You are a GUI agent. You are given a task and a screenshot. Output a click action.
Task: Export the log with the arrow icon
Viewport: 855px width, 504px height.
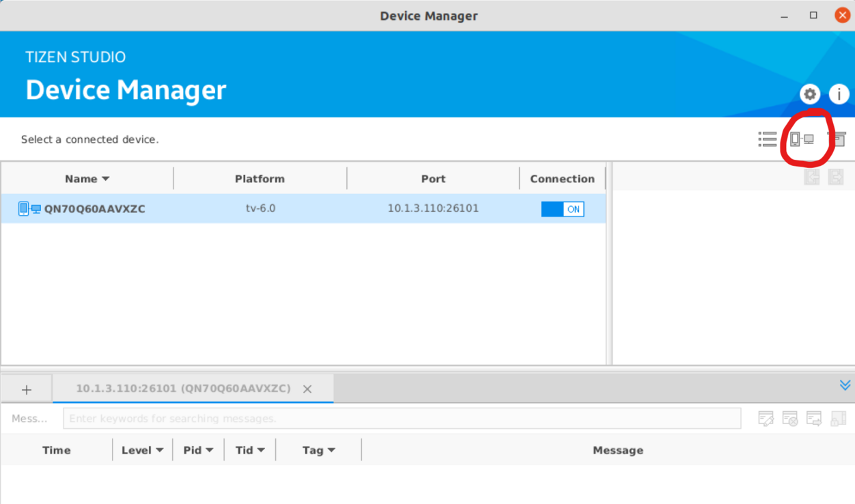tap(813, 419)
